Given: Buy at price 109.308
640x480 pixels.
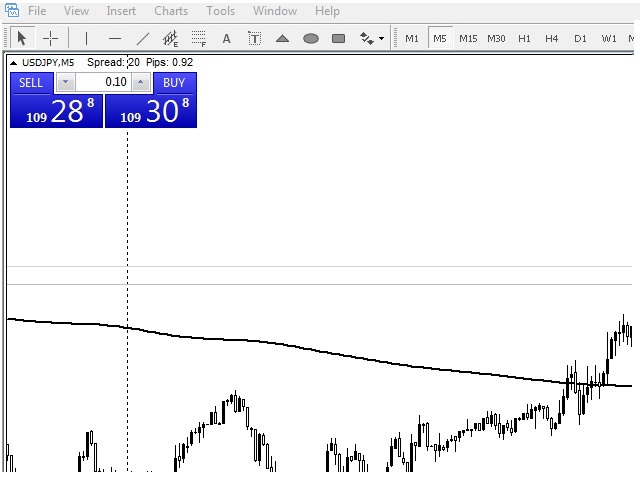Looking at the screenshot, I should pyautogui.click(x=151, y=111).
